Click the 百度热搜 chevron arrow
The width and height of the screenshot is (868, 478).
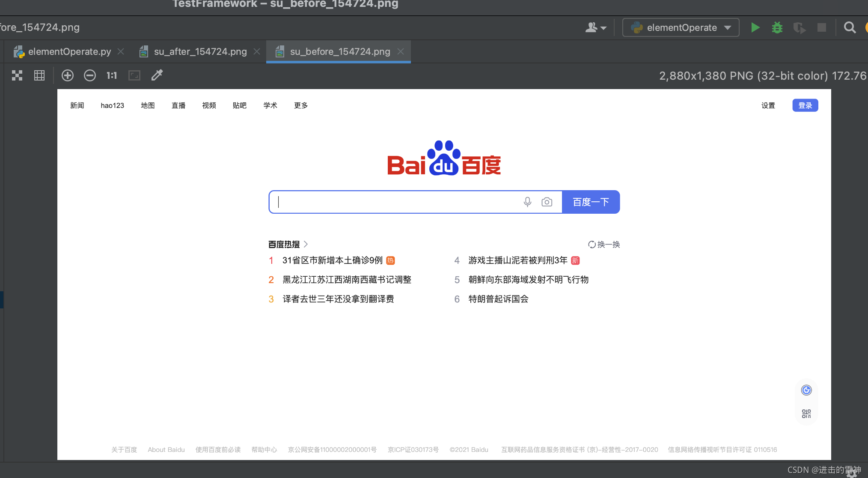[306, 244]
